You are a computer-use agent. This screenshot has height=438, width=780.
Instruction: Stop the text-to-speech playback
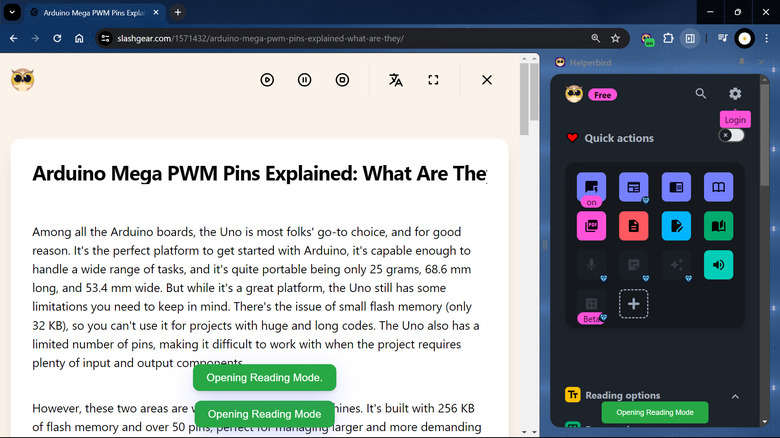click(342, 80)
